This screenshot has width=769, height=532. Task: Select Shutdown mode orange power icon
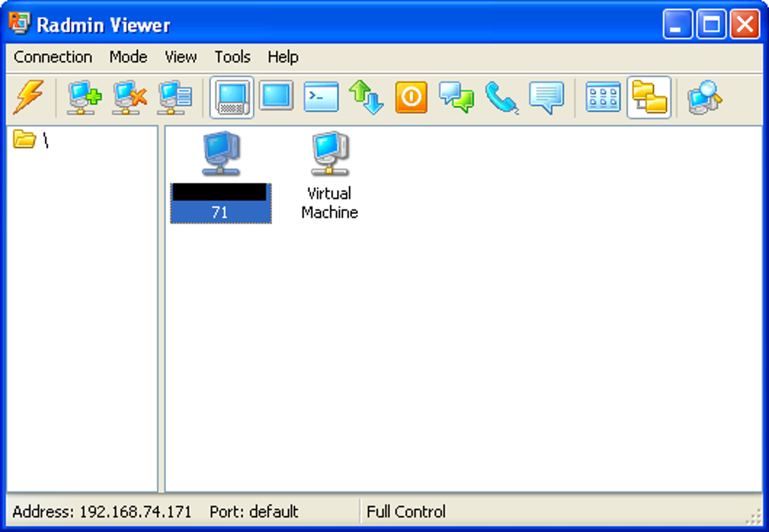point(411,97)
